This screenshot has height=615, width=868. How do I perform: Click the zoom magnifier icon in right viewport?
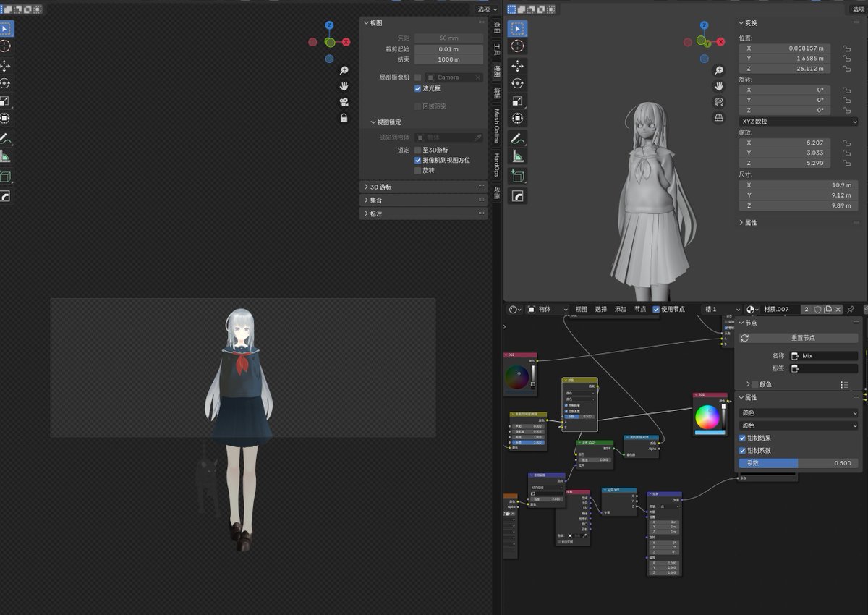pyautogui.click(x=719, y=70)
